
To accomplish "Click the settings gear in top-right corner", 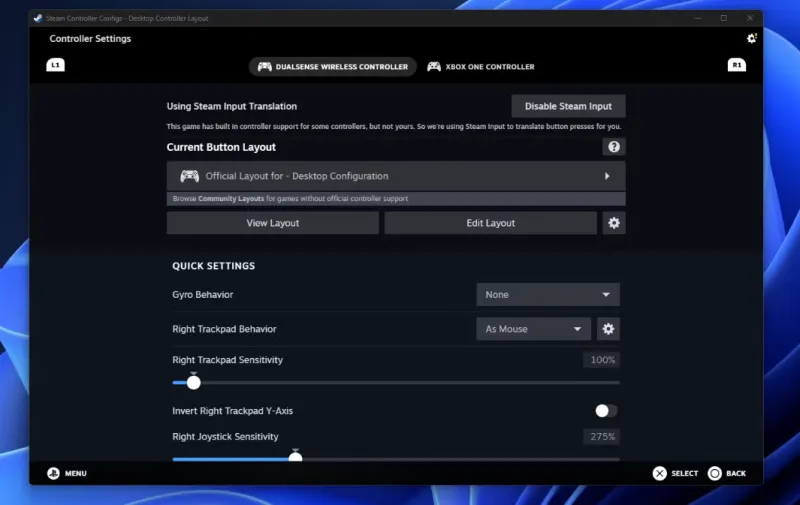I will (752, 38).
